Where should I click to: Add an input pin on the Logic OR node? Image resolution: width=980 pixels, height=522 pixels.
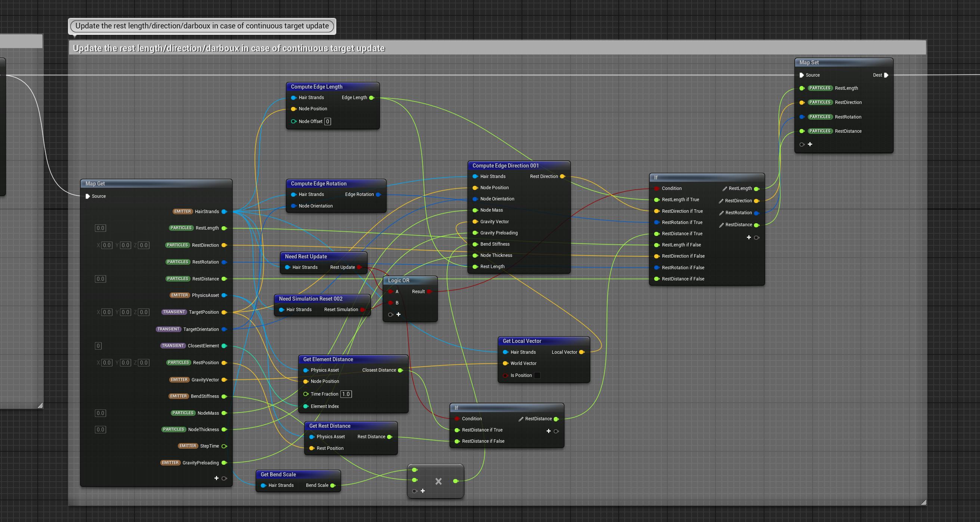(x=398, y=314)
